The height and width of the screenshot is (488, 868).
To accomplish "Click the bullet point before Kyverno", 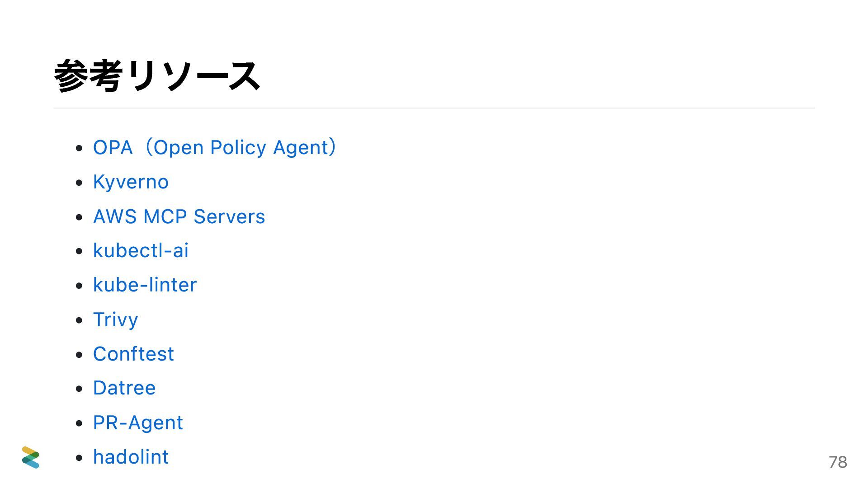I will pyautogui.click(x=80, y=183).
